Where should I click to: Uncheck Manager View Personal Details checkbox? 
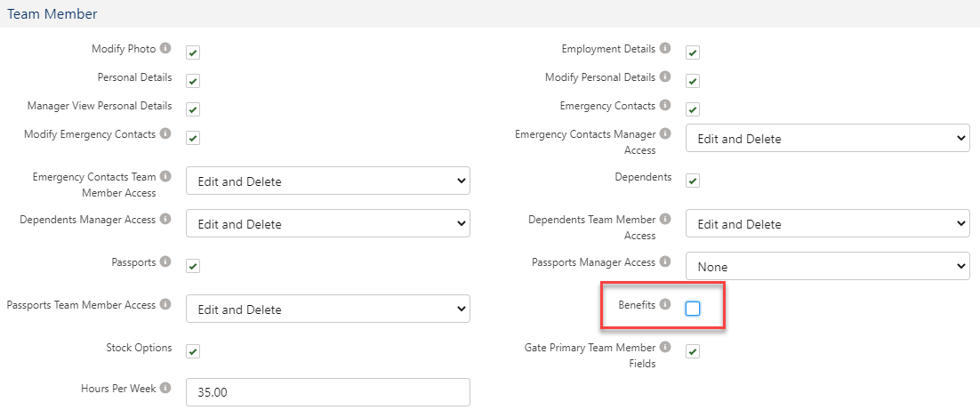[193, 109]
